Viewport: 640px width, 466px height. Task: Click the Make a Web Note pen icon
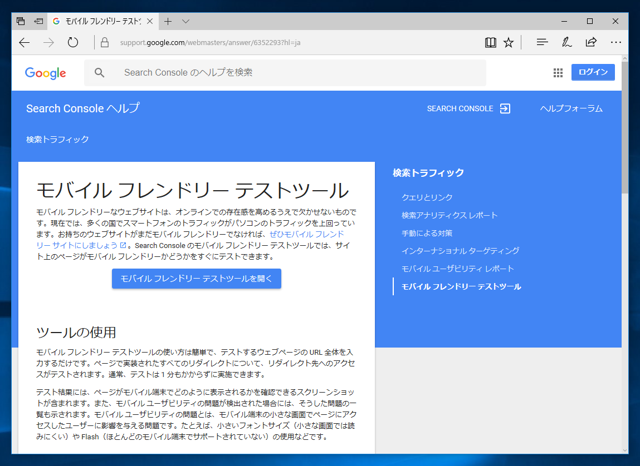567,42
